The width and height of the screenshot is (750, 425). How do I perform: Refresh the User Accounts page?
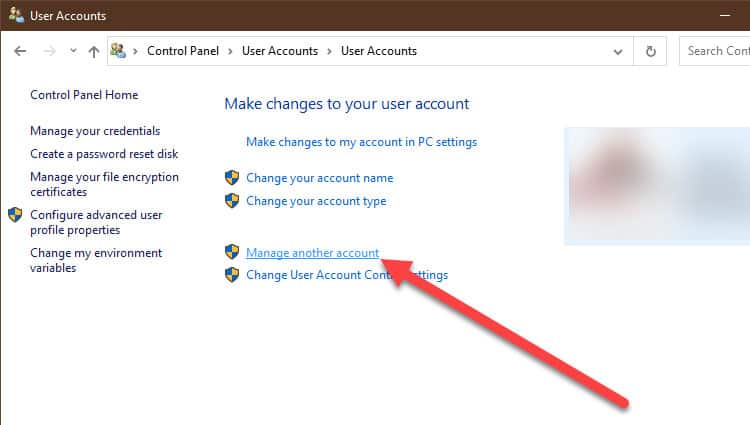tap(651, 51)
